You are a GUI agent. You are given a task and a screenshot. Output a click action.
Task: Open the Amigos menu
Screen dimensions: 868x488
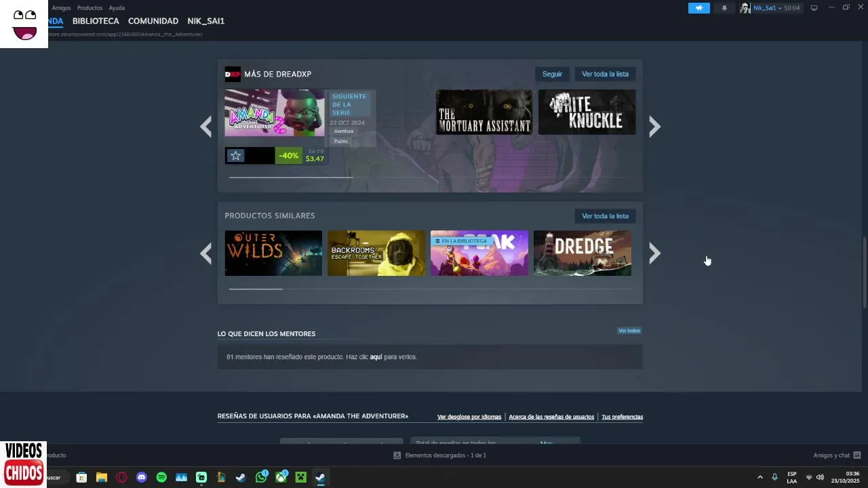pos(61,8)
